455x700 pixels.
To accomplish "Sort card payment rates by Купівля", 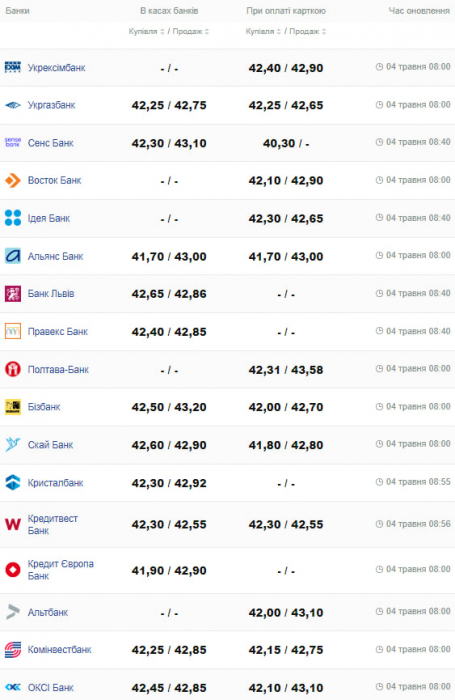I will click(263, 32).
